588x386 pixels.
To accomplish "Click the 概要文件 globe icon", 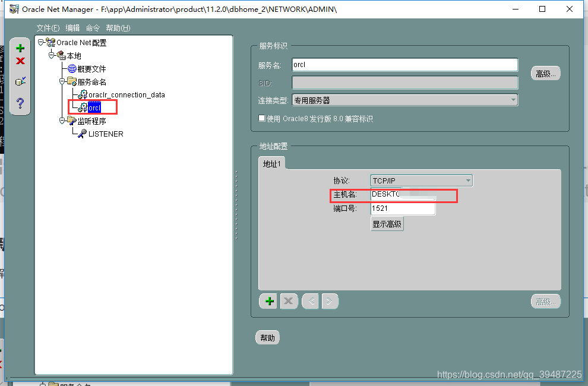I will (x=72, y=69).
